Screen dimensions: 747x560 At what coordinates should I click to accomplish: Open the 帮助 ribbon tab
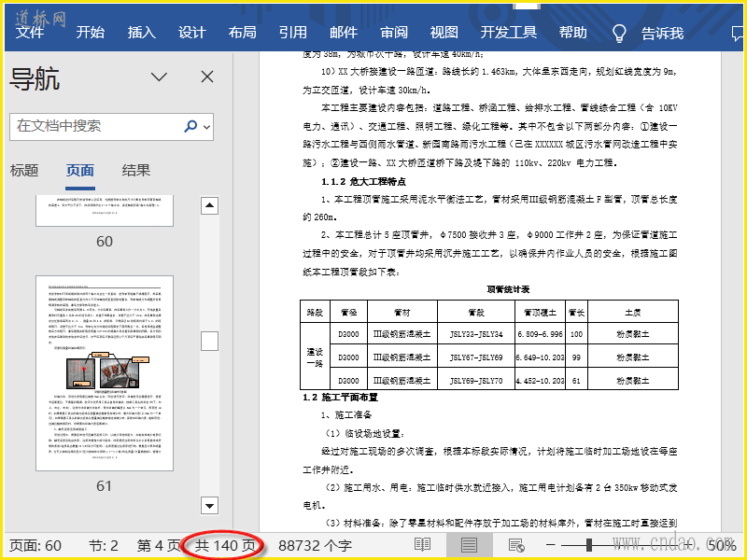(x=573, y=33)
